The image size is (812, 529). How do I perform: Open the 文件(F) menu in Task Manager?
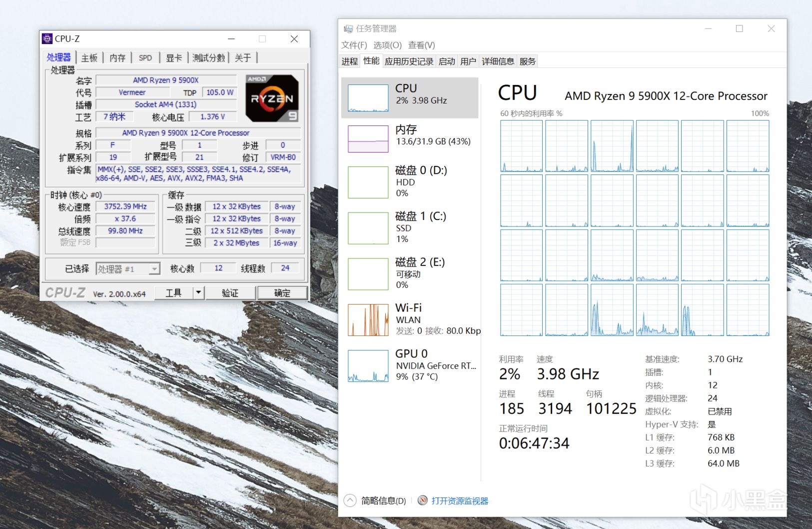pyautogui.click(x=354, y=45)
